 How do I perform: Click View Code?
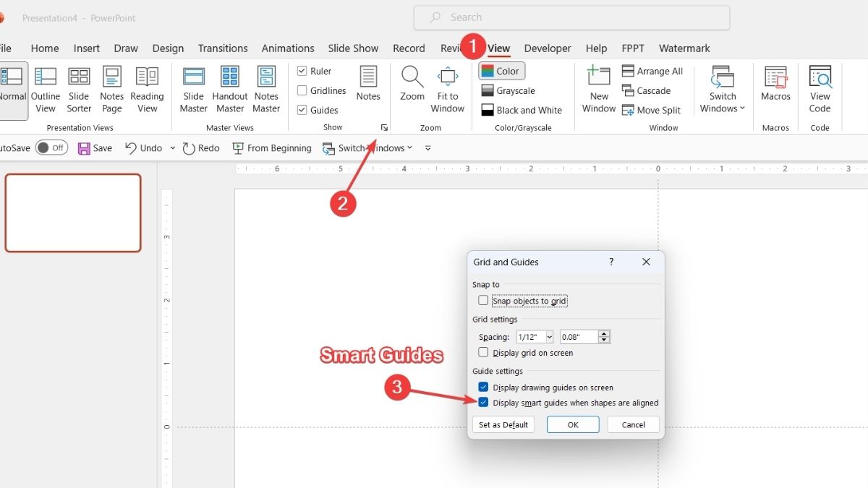(820, 90)
